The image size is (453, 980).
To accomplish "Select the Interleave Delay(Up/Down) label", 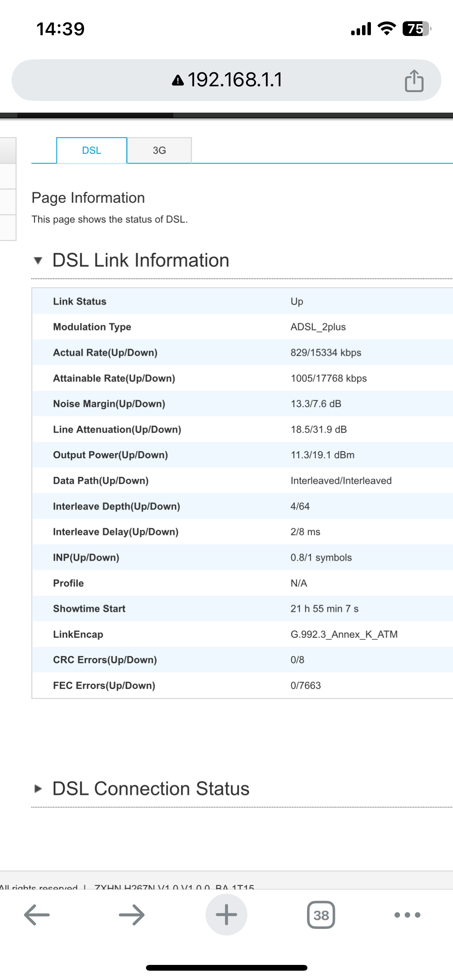I will 116,532.
